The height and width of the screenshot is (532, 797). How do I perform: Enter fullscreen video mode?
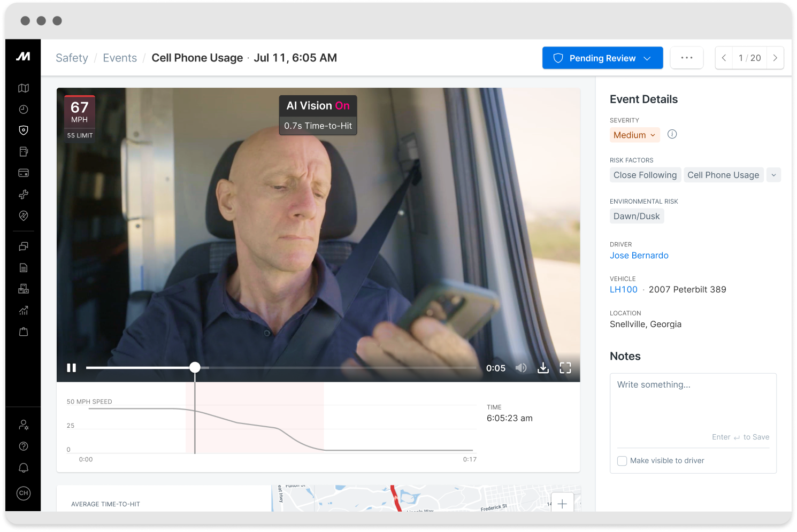[x=565, y=368]
